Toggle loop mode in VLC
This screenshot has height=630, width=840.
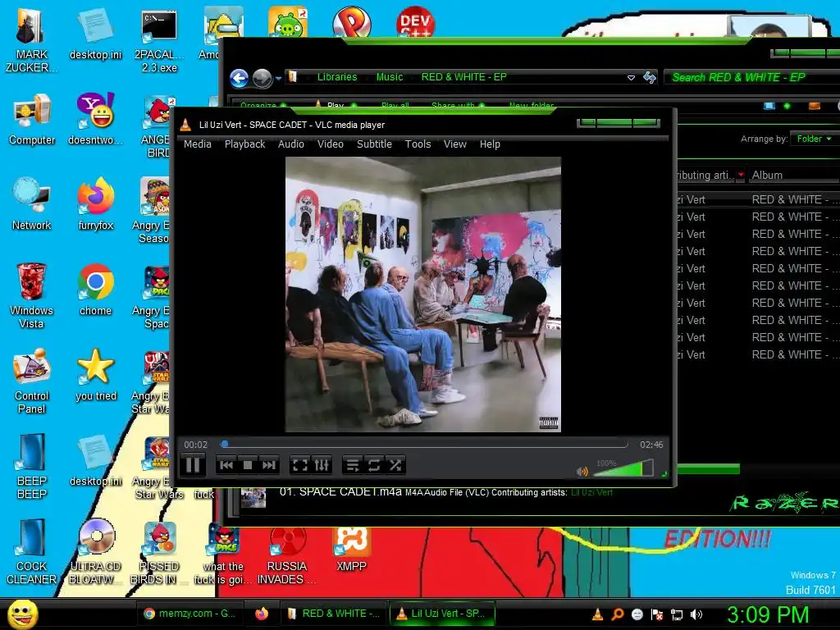click(374, 465)
